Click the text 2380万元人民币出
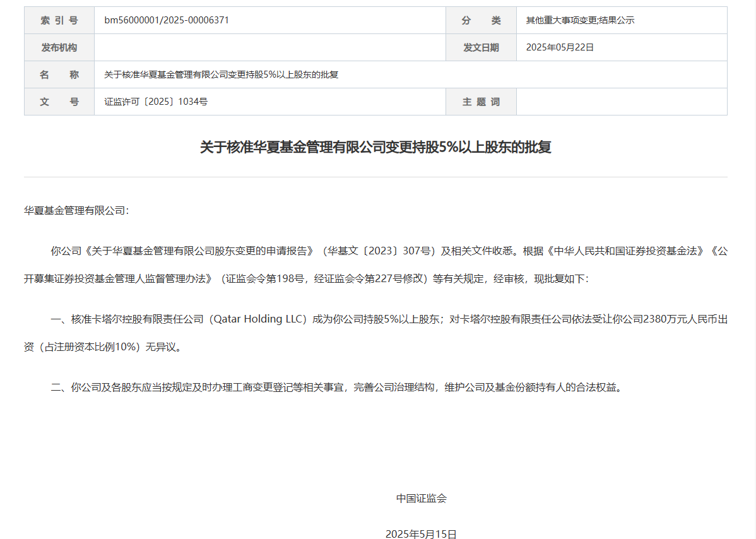Viewport: 756px width, 539px height. coord(685,319)
